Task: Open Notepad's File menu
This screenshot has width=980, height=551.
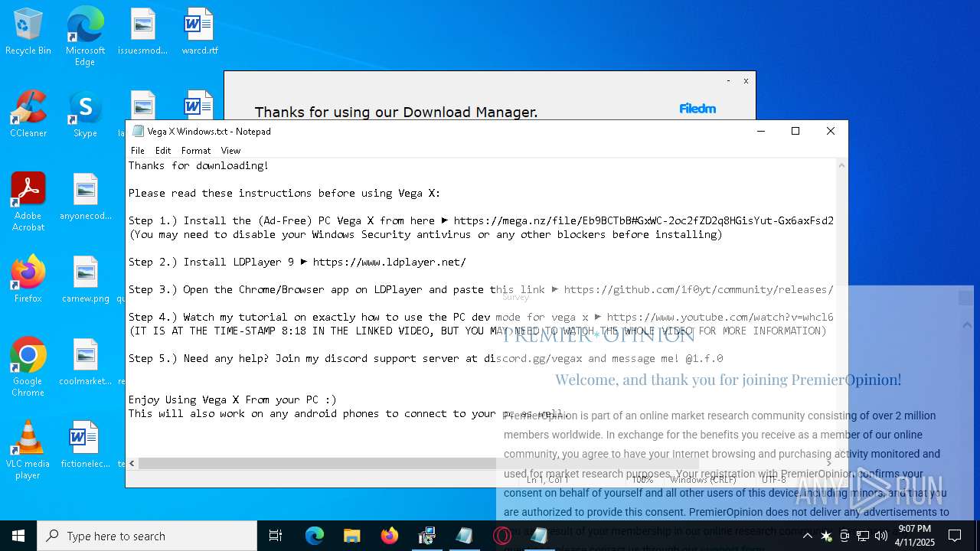Action: 138,151
